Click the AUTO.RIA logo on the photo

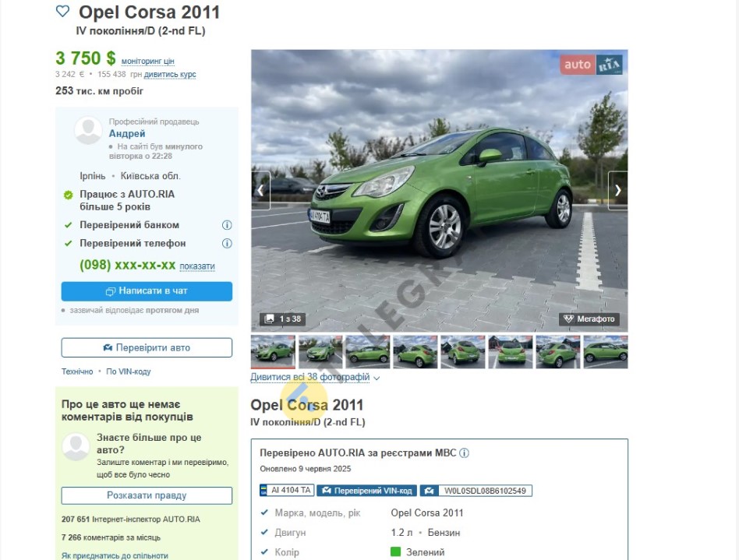(x=591, y=65)
